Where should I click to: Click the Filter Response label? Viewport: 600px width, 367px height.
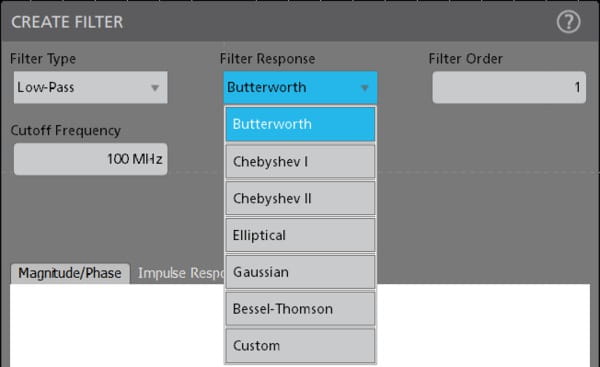click(267, 59)
